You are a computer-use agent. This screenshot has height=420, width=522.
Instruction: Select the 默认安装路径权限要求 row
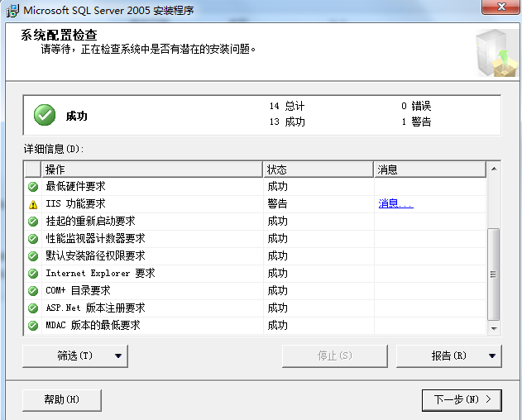click(256, 256)
